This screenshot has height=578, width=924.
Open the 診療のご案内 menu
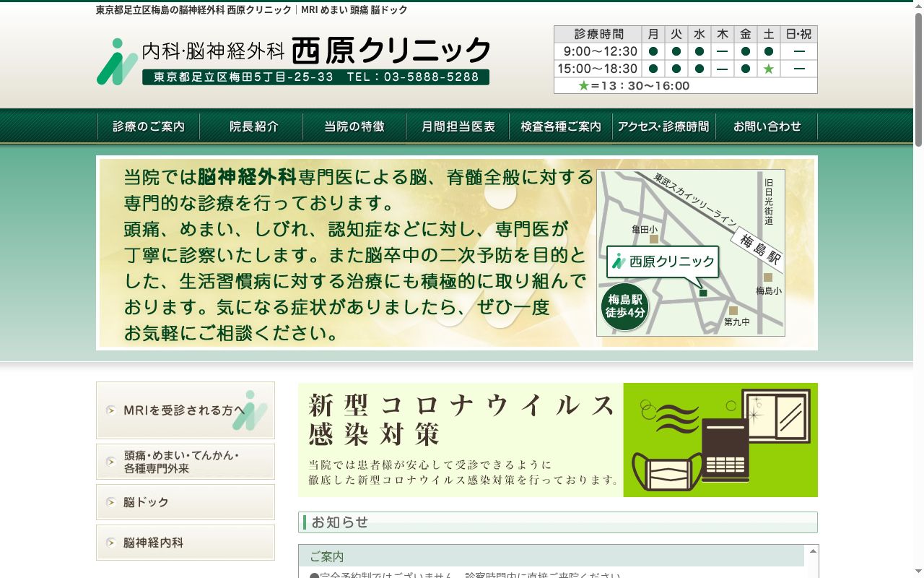pos(149,126)
